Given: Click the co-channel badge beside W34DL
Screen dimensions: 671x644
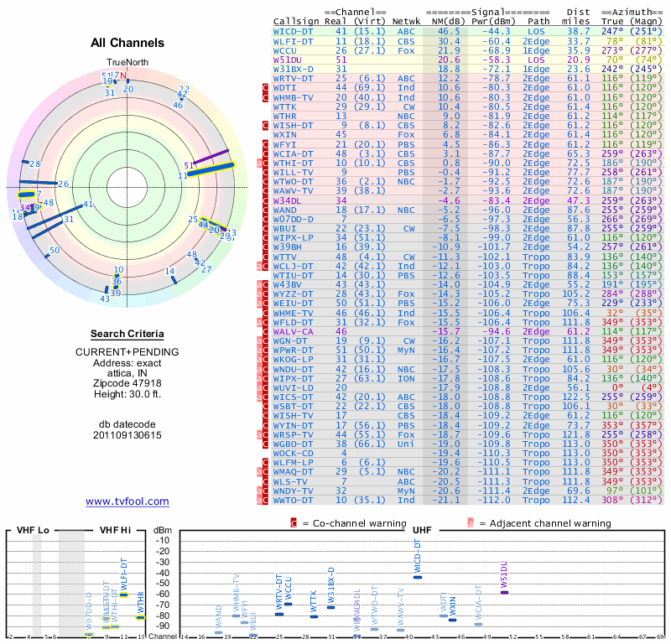Looking at the screenshot, I should pyautogui.click(x=265, y=200).
